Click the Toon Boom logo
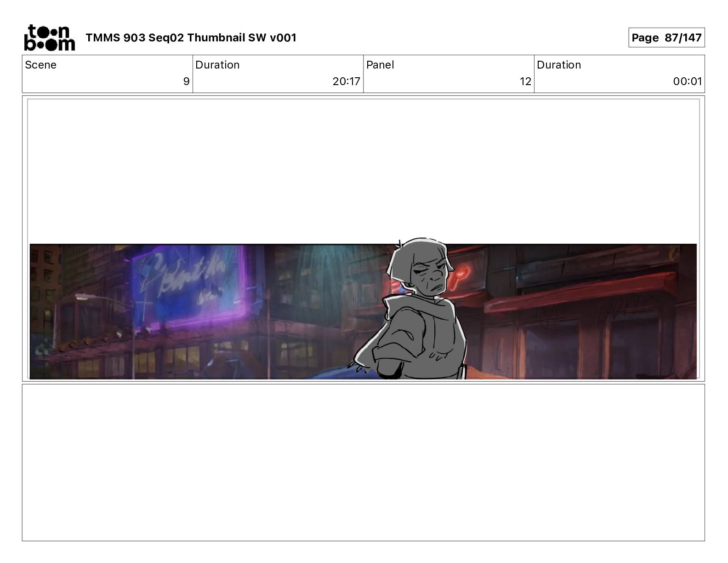Viewport: 728px width, 563px height. pyautogui.click(x=49, y=37)
